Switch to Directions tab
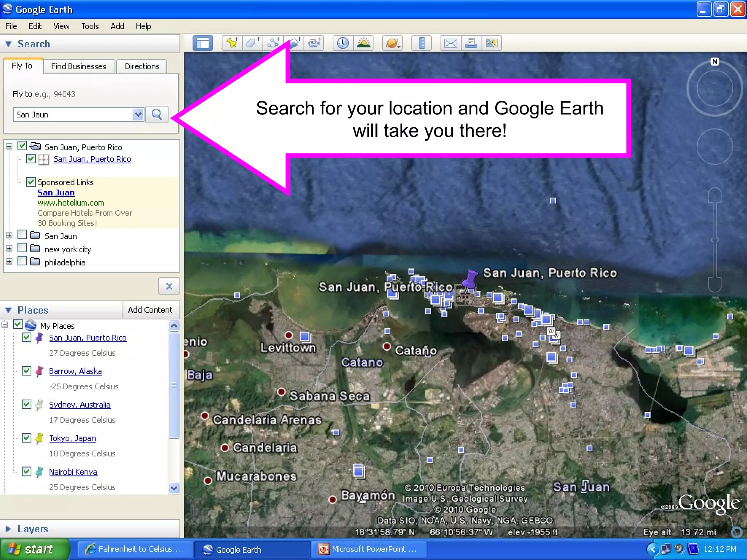Image resolution: width=747 pixels, height=560 pixels. pos(142,66)
